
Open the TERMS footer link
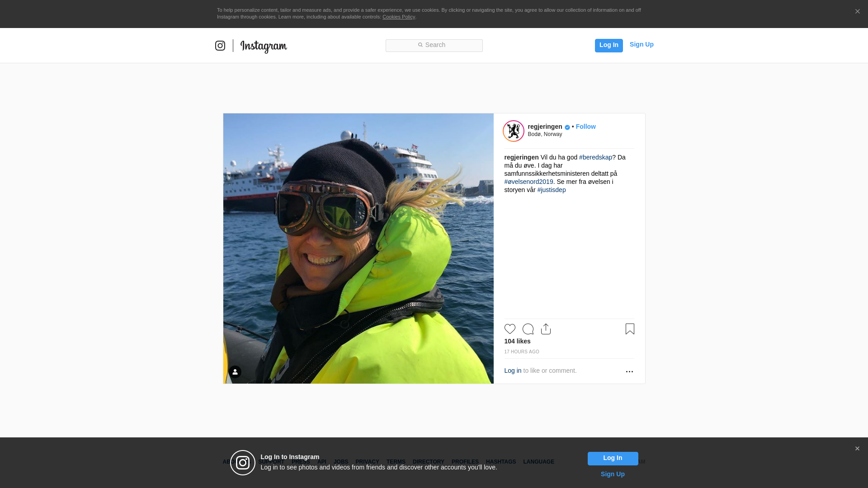396,462
